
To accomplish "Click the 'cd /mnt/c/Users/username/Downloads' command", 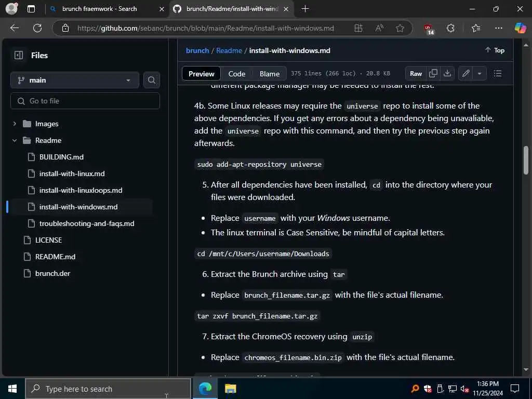I will [x=263, y=254].
